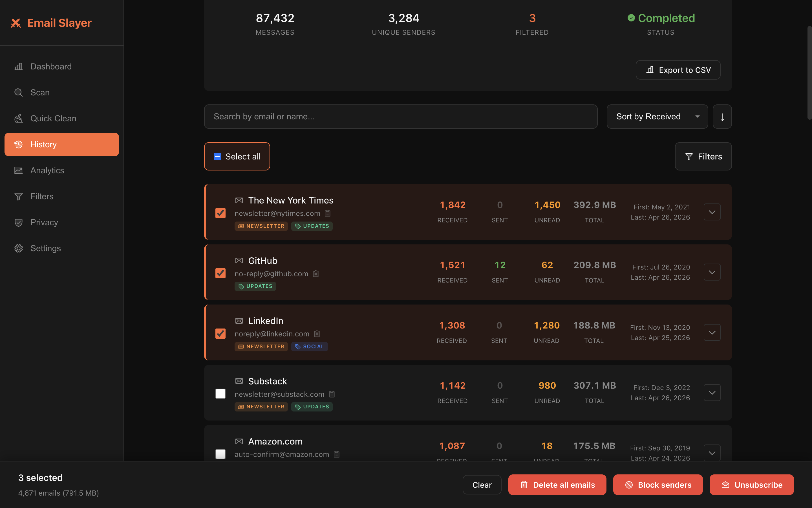Delete all emails from selected senders

(557, 485)
